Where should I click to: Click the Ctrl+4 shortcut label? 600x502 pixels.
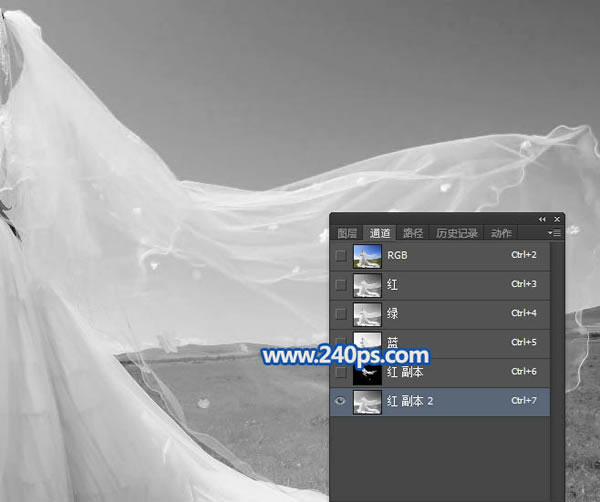tap(524, 313)
